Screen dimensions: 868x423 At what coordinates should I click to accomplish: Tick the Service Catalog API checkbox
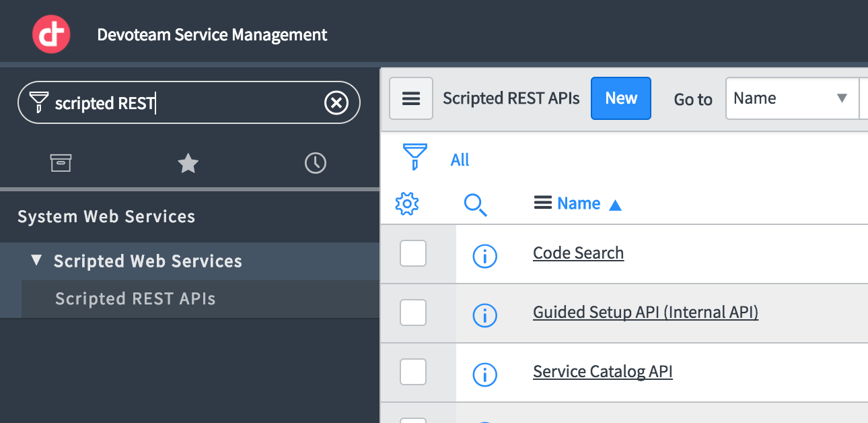(413, 372)
